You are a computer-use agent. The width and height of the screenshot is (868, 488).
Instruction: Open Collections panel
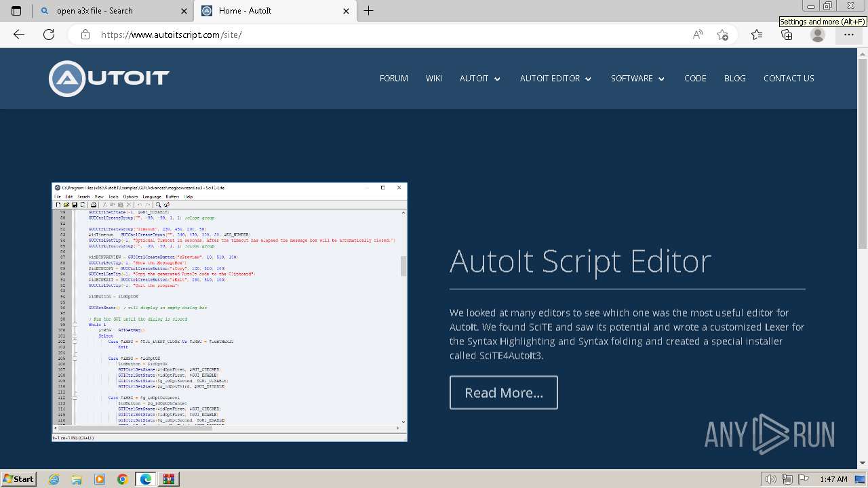click(787, 35)
